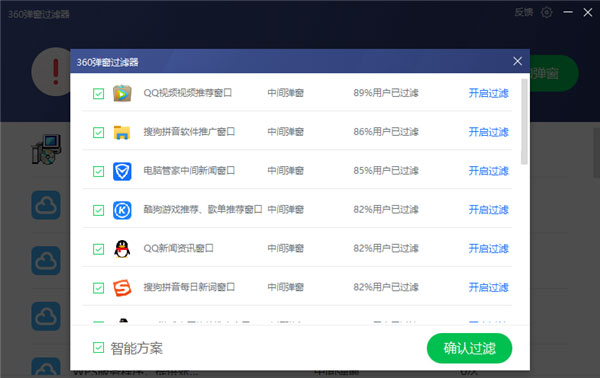The image size is (600, 378).
Task: Uncheck 电脑管家中间新闻窗口 checkbox
Action: (98, 171)
